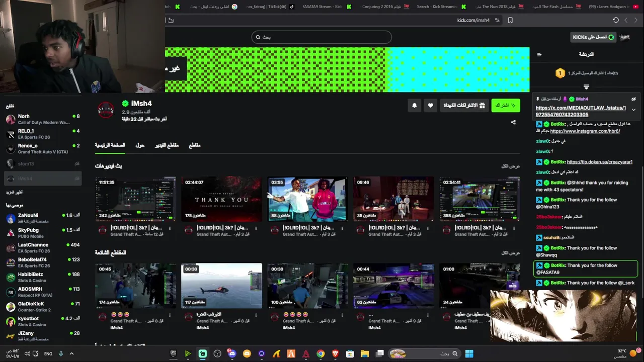Open HabibiBetz recommended channel

click(43, 277)
